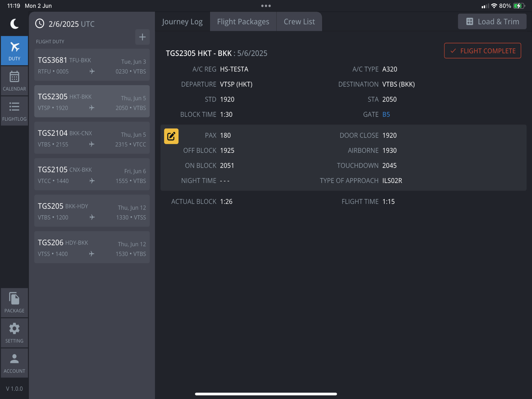Image resolution: width=532 pixels, height=399 pixels.
Task: Select flight TGS206 HDY-BKK
Action: (x=92, y=247)
